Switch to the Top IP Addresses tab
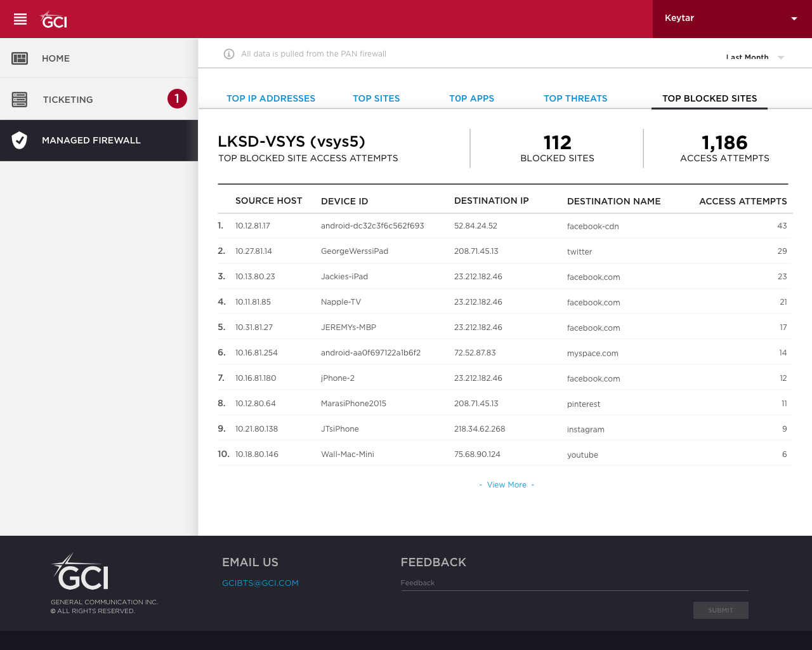This screenshot has height=650, width=812. click(271, 98)
